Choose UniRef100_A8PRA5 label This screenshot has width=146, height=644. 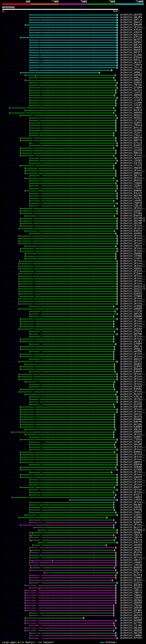pos(131,95)
